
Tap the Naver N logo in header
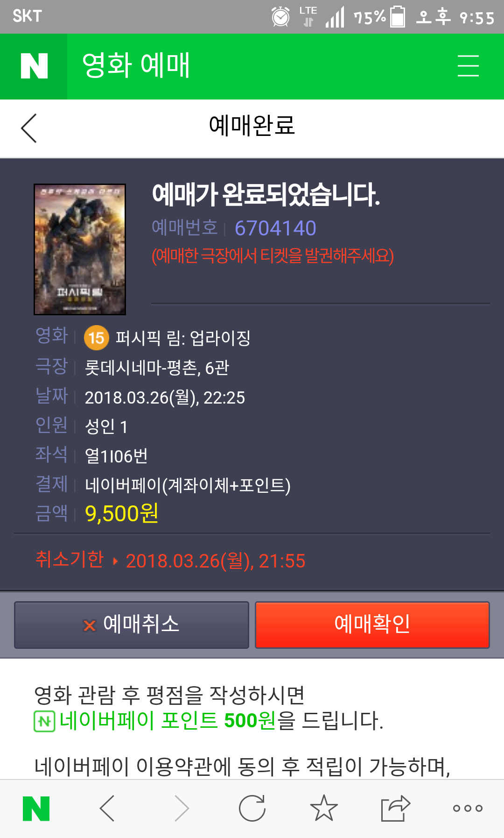click(34, 66)
